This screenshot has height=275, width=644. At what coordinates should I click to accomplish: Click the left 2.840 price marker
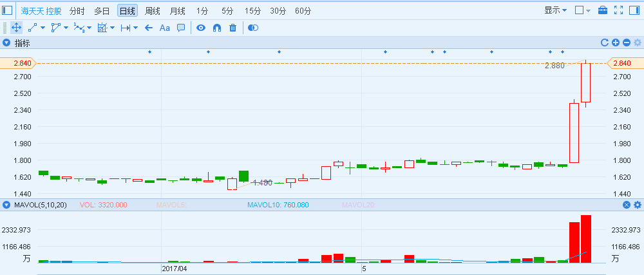(x=18, y=63)
